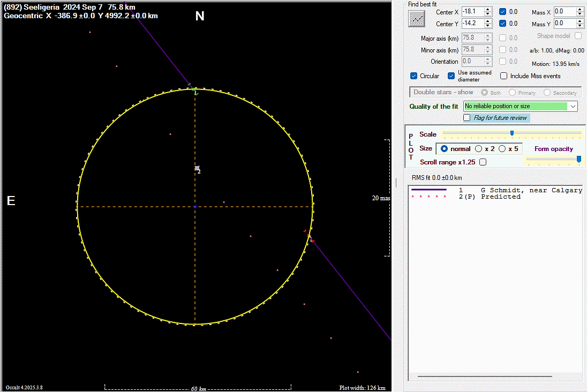Viewport: 587px width, 392px height.
Task: Select G Schmidt, near Calgary legend entry
Action: 530,190
